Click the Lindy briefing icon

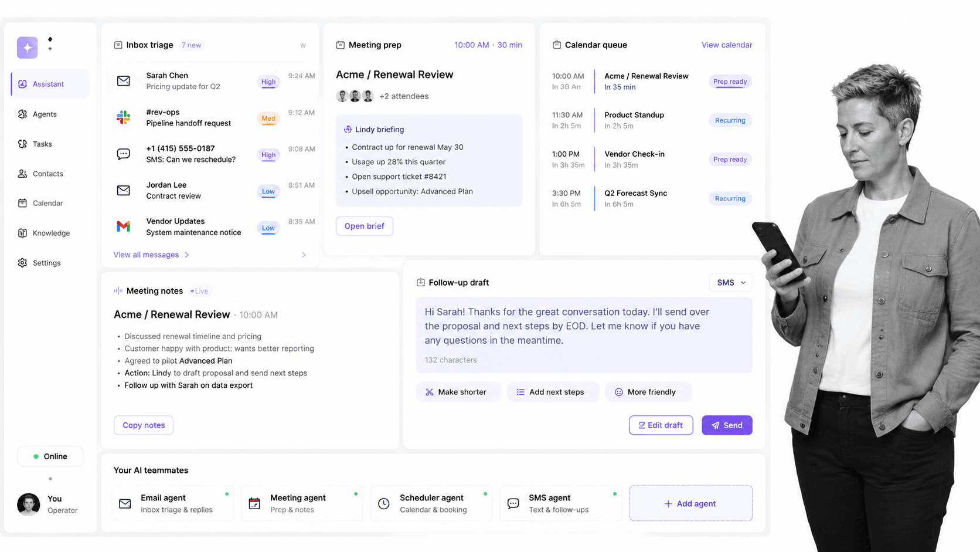[x=348, y=129]
